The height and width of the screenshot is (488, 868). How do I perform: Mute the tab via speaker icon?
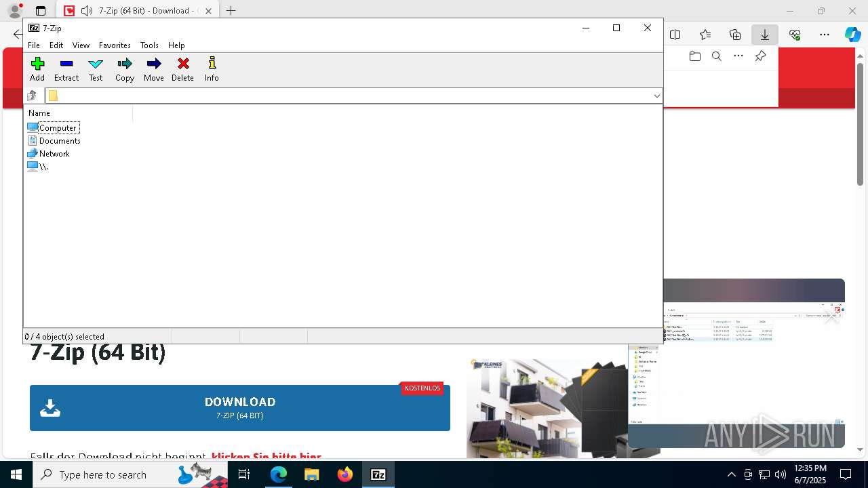[86, 11]
